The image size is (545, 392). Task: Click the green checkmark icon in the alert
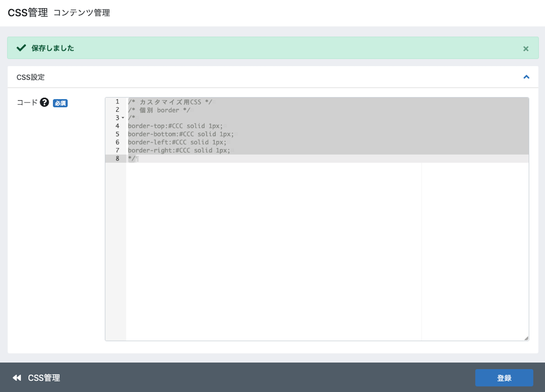[x=21, y=48]
